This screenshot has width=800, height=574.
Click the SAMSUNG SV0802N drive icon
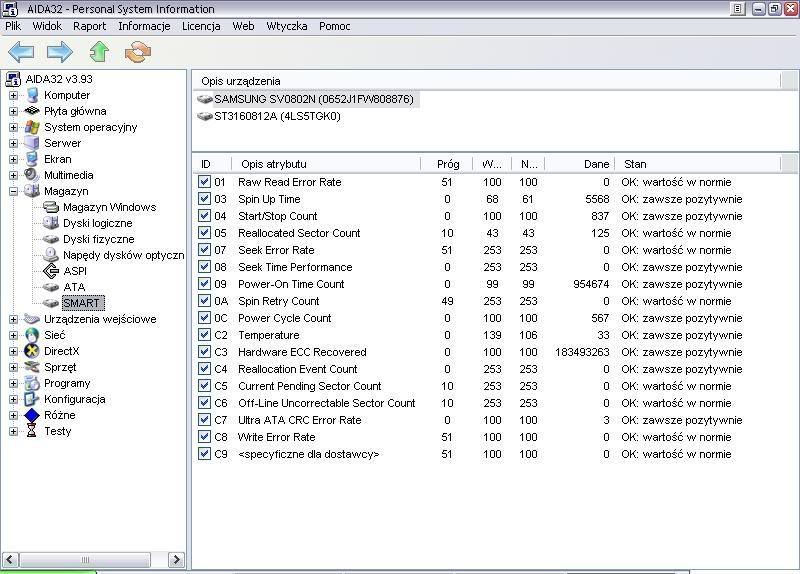click(x=205, y=99)
